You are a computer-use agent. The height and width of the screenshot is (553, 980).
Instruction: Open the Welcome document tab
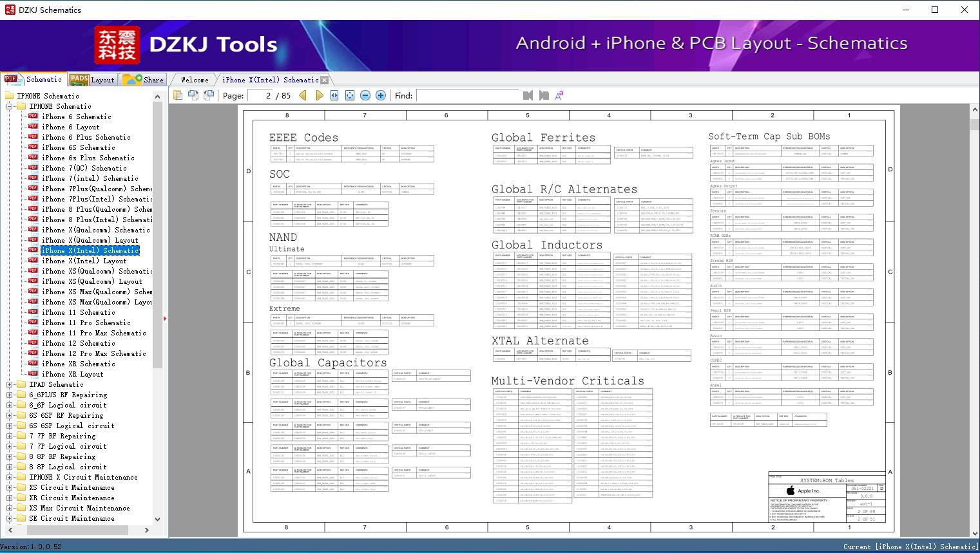pyautogui.click(x=195, y=80)
